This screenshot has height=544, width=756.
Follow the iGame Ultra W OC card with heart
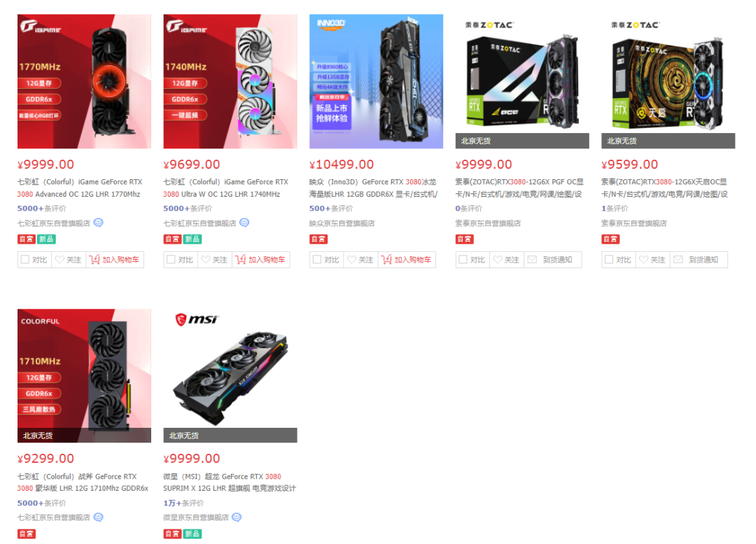[215, 260]
